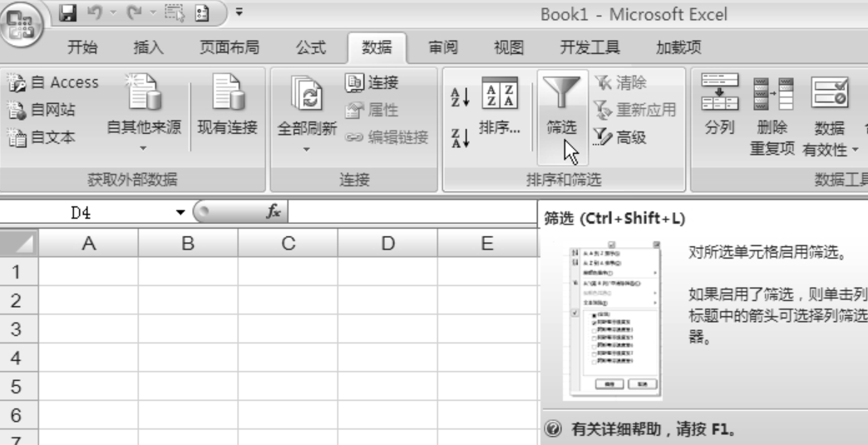Click the filter tooltip preview thumbnail
This screenshot has height=445, width=868.
pos(612,320)
